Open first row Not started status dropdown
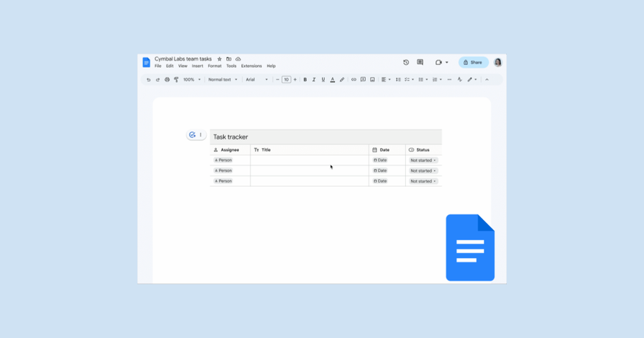 tap(423, 160)
